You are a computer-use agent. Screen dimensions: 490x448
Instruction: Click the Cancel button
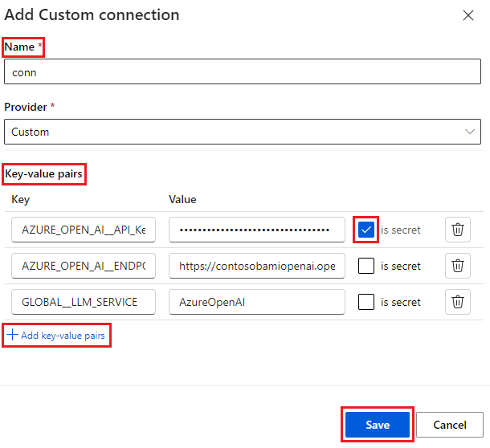tap(450, 425)
